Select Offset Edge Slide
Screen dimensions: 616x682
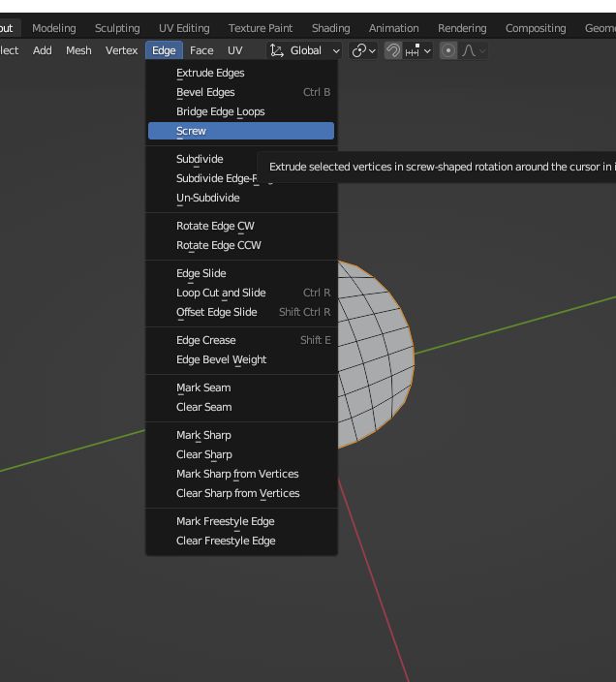click(x=241, y=312)
